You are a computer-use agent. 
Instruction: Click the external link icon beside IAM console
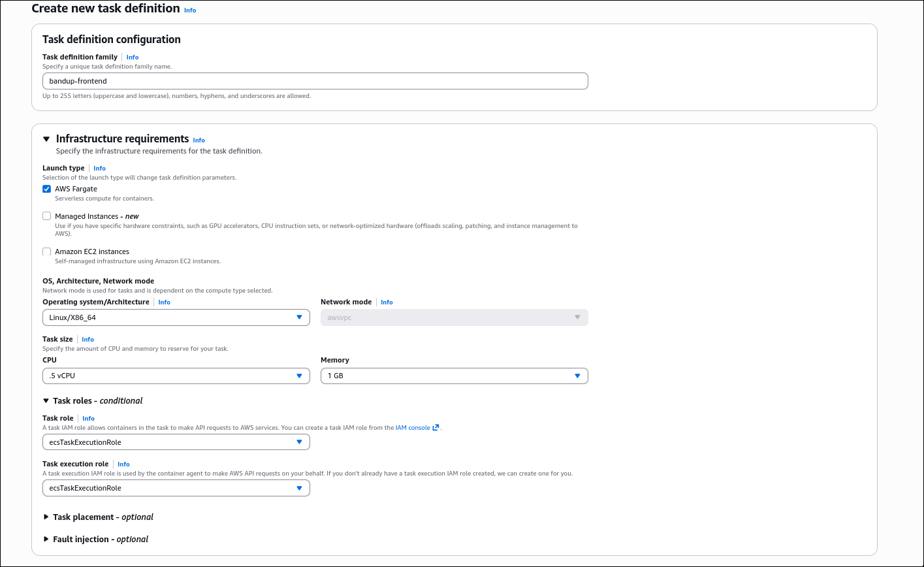[436, 427]
